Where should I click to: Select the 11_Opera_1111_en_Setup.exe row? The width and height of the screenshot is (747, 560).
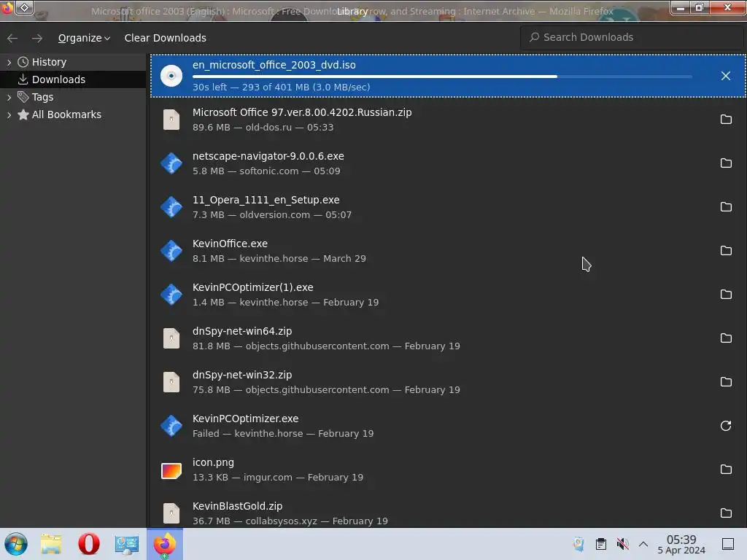(449, 207)
